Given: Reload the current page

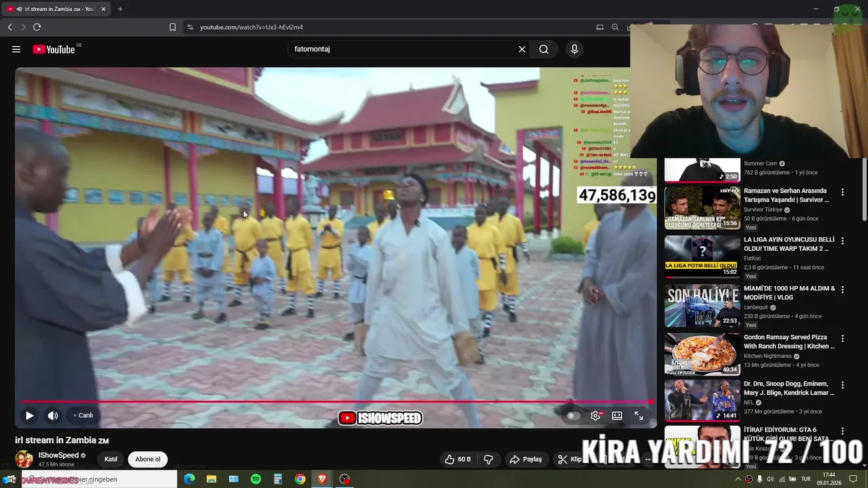Looking at the screenshot, I should pyautogui.click(x=37, y=27).
